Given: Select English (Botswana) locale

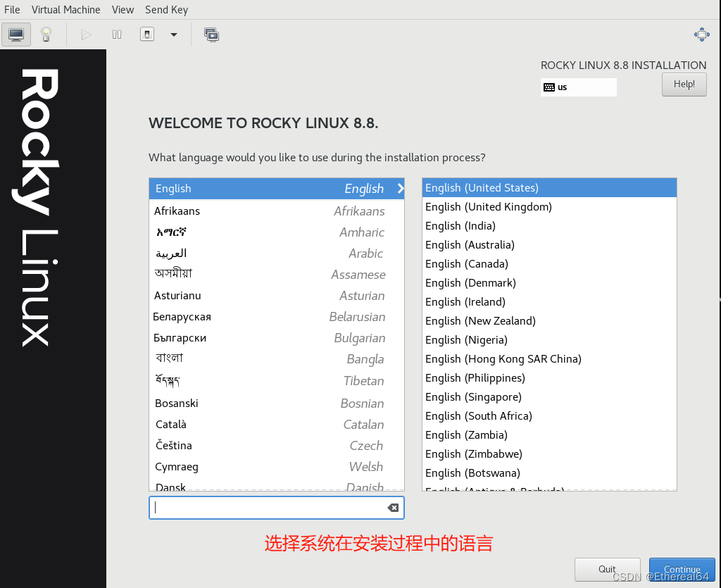Looking at the screenshot, I should pos(549,473).
